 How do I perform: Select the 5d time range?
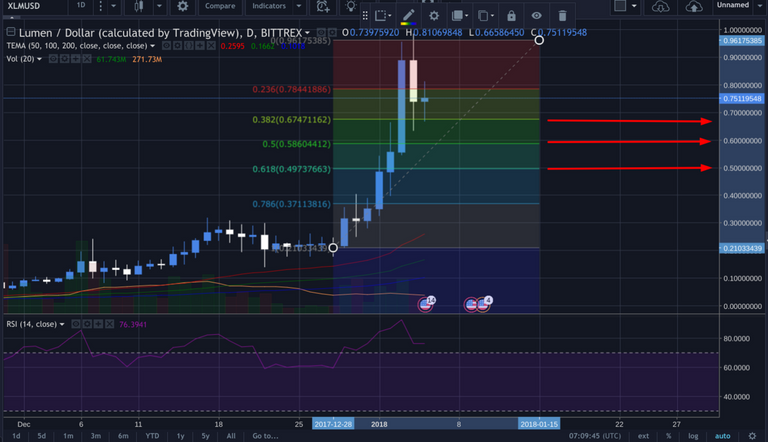(42, 436)
